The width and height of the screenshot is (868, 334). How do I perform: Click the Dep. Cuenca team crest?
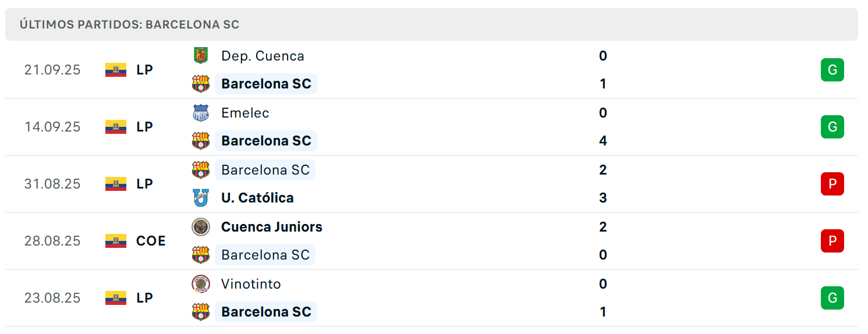[x=201, y=56]
